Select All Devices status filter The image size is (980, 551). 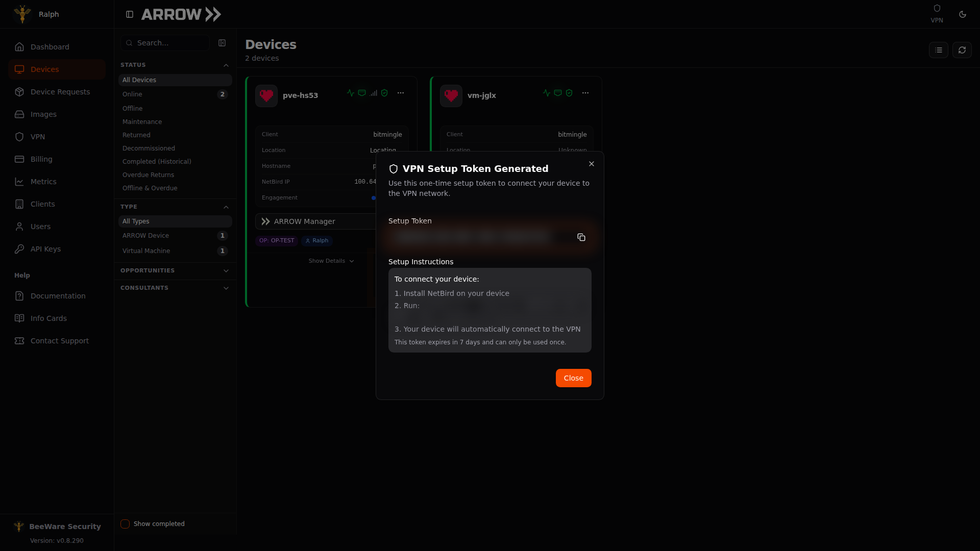(175, 80)
